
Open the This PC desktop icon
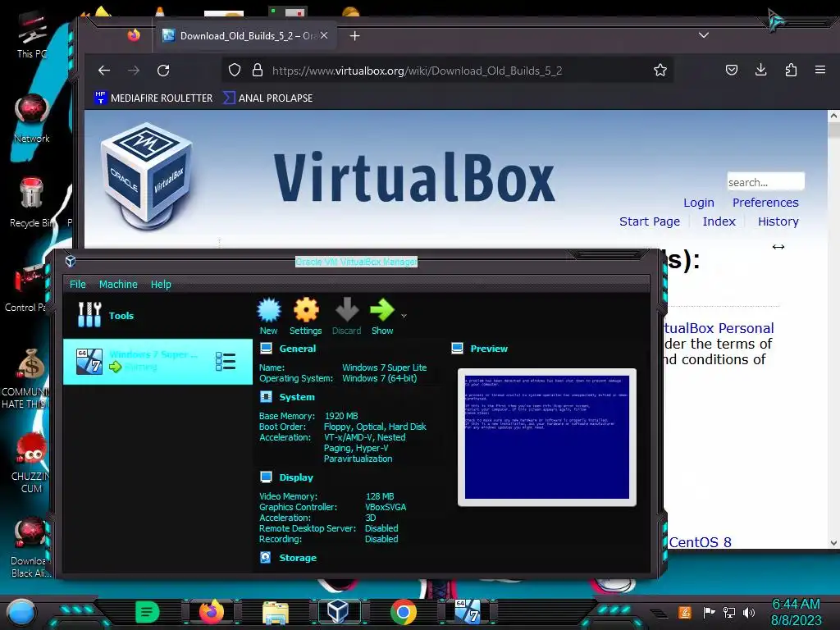32,34
